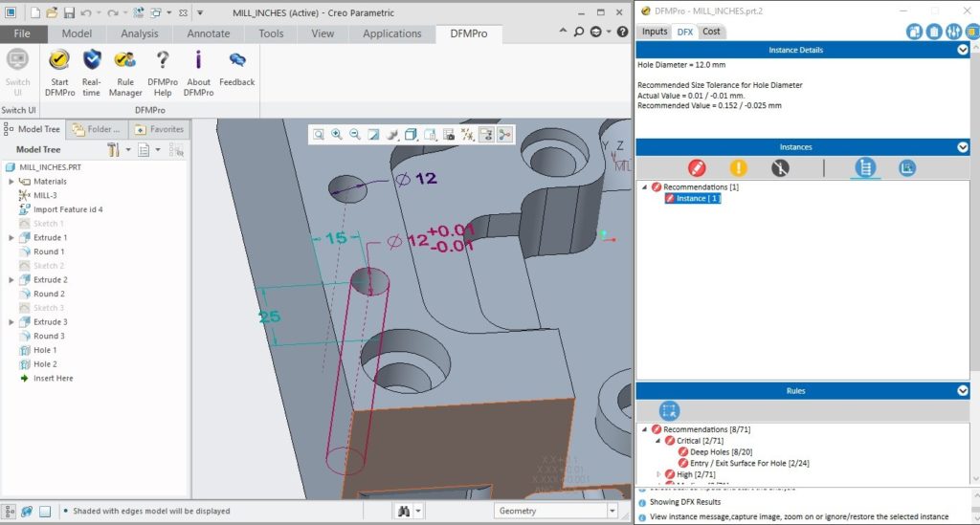Click the first round blue icon in DFMPro header

(914, 32)
